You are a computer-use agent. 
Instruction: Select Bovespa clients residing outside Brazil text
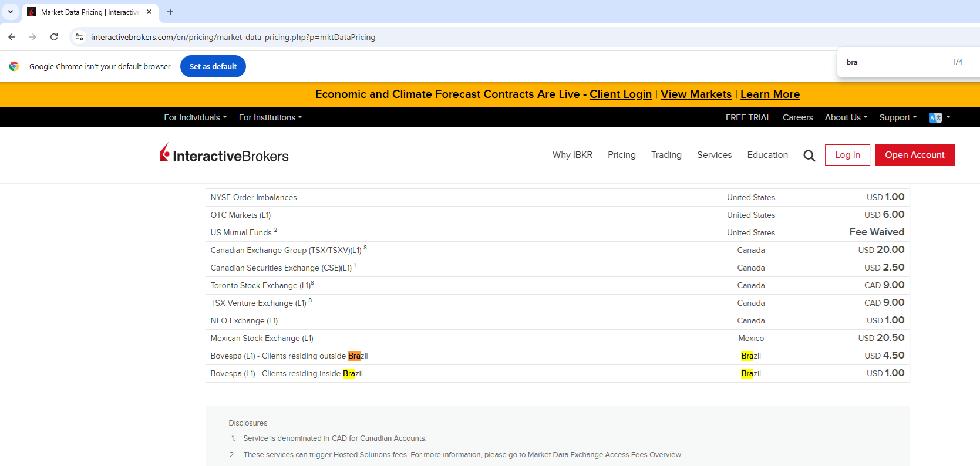click(289, 356)
